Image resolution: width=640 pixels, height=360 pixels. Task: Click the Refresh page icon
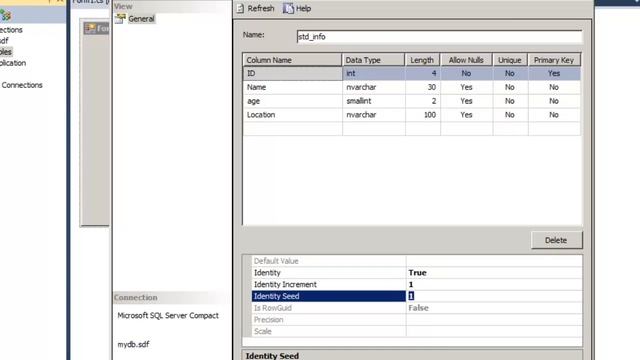click(240, 8)
